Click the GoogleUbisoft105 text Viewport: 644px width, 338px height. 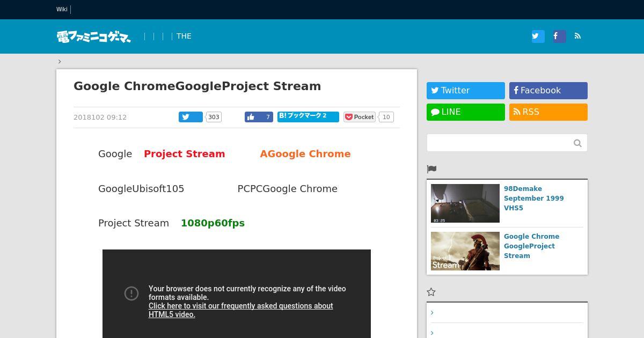141,189
